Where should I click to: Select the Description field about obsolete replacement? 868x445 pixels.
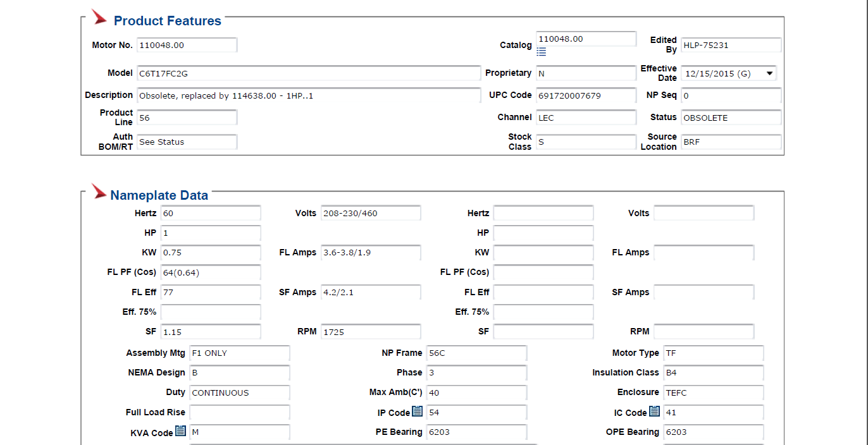pos(309,95)
